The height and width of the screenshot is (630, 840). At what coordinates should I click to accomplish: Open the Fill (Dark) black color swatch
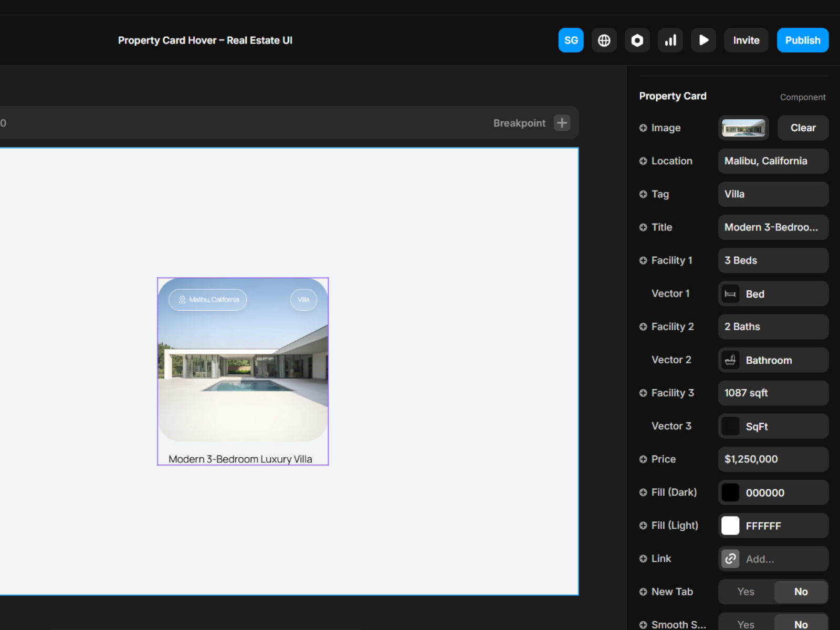[730, 492]
